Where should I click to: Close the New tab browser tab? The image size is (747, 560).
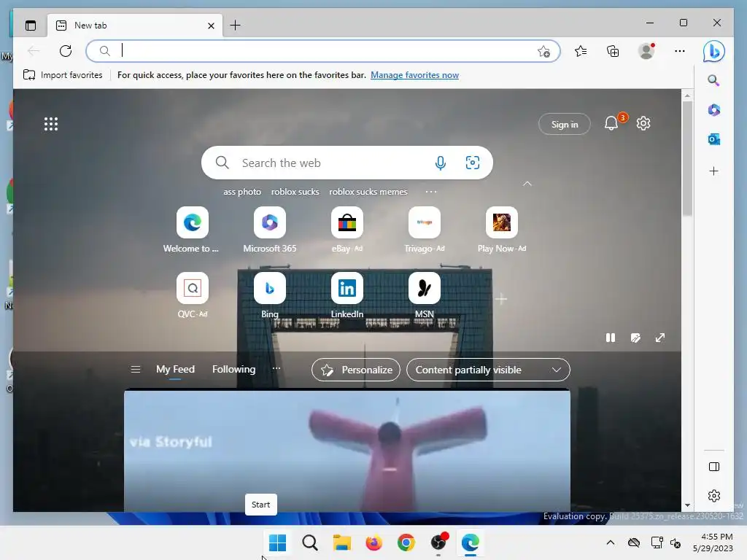pos(211,26)
